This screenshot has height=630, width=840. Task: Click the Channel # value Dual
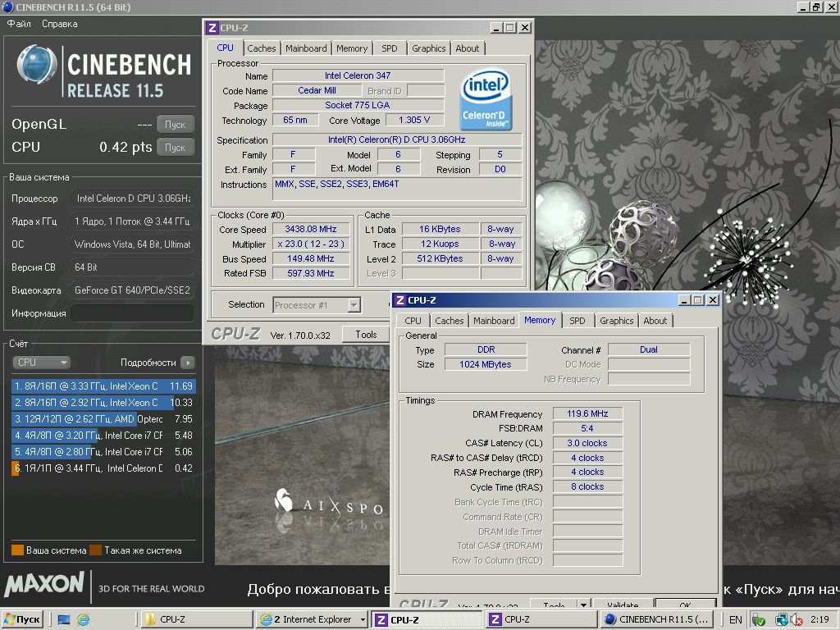649,349
